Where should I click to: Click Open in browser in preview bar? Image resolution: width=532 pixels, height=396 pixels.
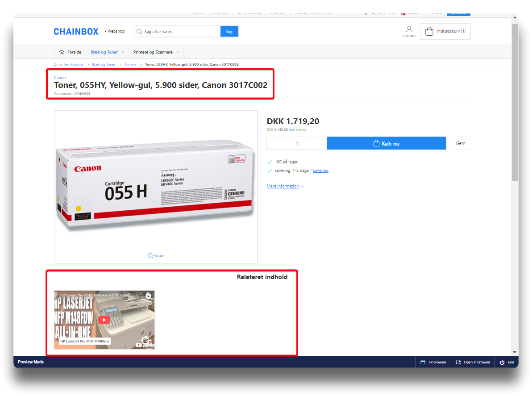tap(473, 362)
